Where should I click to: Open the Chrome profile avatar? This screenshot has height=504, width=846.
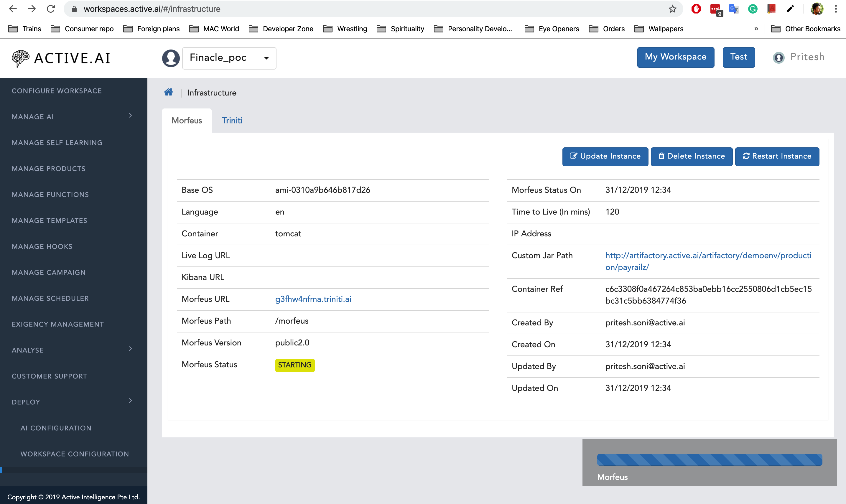[x=817, y=9]
